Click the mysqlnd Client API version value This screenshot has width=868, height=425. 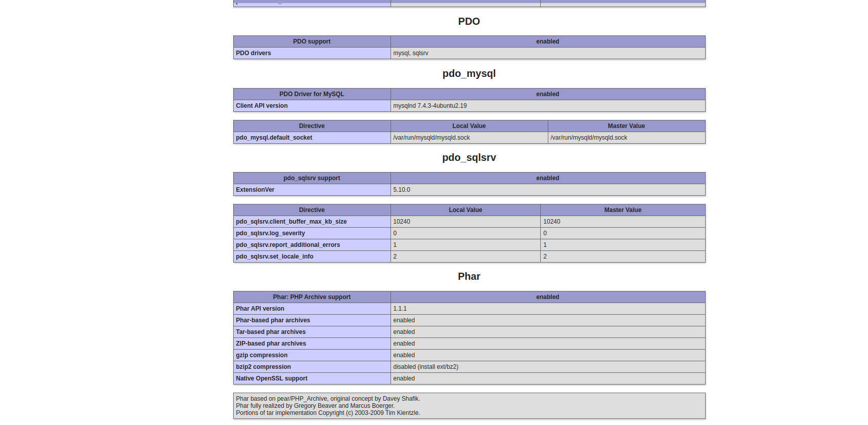point(429,106)
